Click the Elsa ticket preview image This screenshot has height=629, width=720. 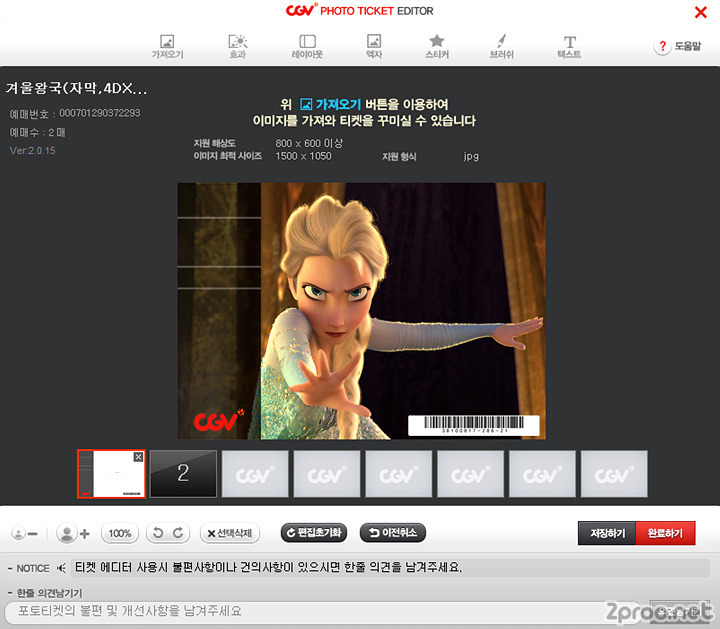pos(361,311)
